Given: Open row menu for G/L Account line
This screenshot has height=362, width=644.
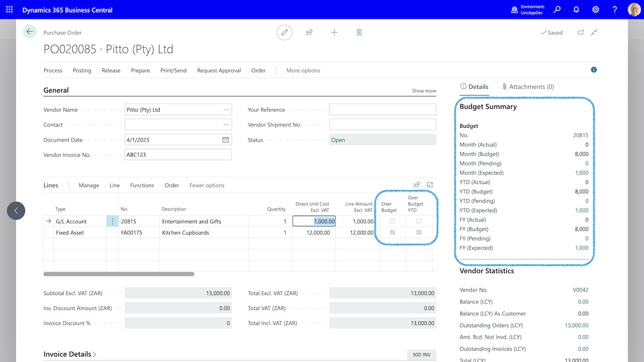Looking at the screenshot, I should click(112, 221).
